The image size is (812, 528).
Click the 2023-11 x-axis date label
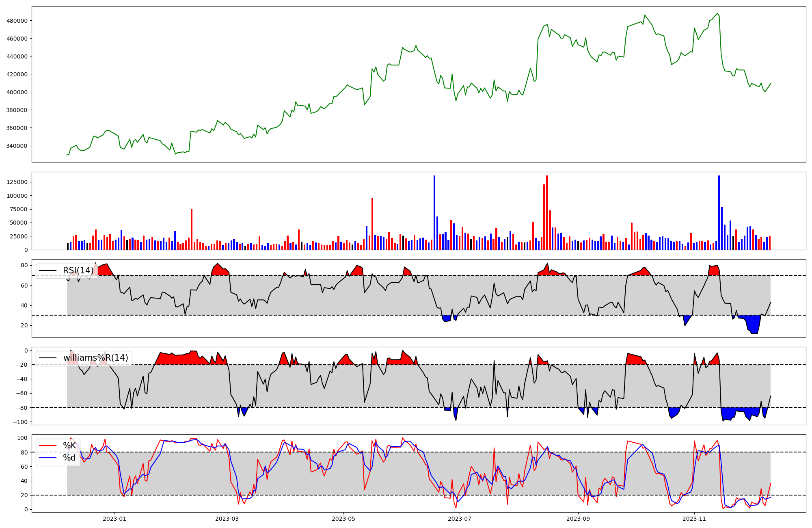click(694, 519)
